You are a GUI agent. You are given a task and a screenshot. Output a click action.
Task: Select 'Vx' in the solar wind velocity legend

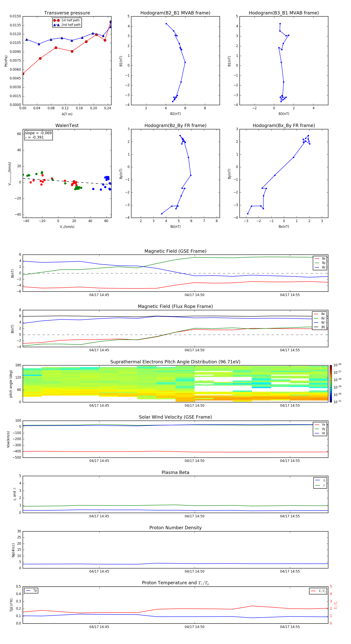320,424
